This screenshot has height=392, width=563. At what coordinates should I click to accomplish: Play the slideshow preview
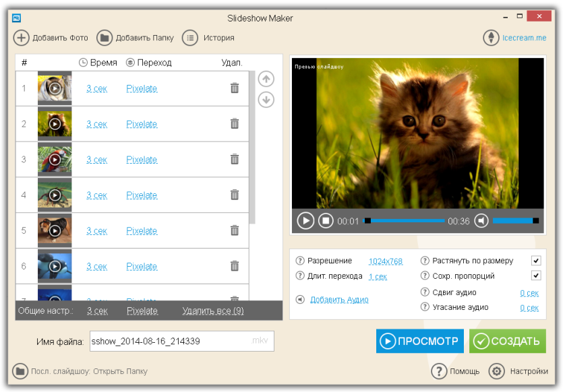coord(305,220)
